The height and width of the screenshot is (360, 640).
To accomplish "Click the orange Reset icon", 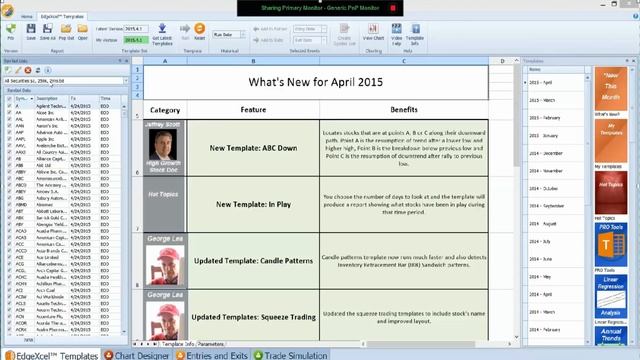I will pyautogui.click(x=200, y=28).
